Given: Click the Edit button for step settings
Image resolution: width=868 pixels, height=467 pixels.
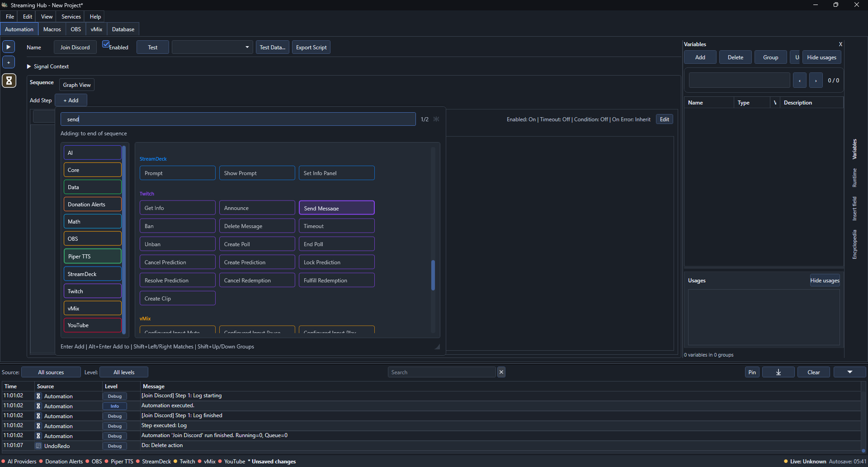Looking at the screenshot, I should pyautogui.click(x=665, y=119).
